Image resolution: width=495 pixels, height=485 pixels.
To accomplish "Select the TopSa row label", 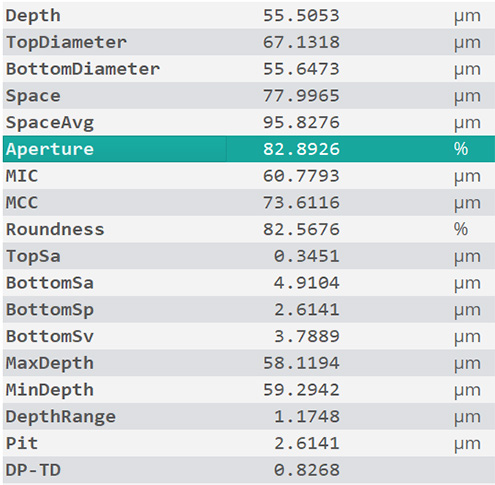I will pyautogui.click(x=33, y=257).
